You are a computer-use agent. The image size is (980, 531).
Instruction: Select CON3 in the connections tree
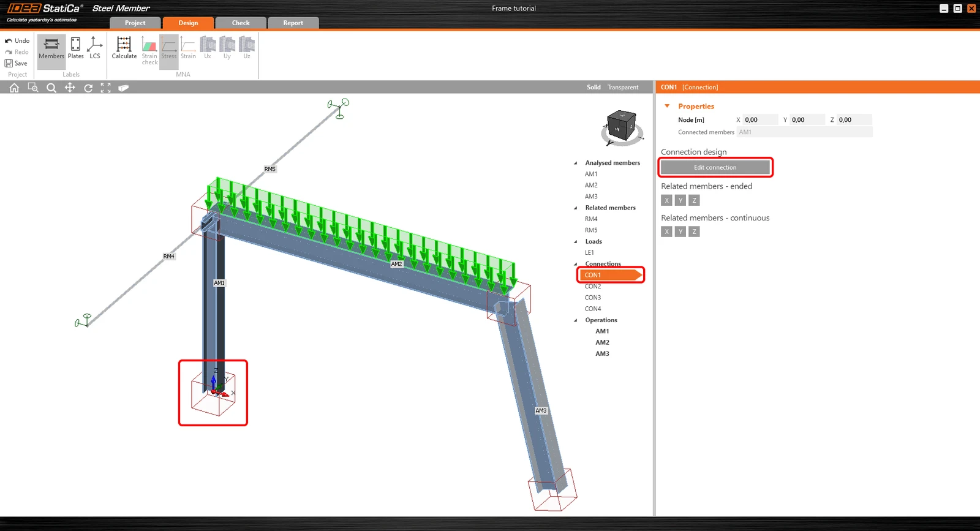pos(593,298)
